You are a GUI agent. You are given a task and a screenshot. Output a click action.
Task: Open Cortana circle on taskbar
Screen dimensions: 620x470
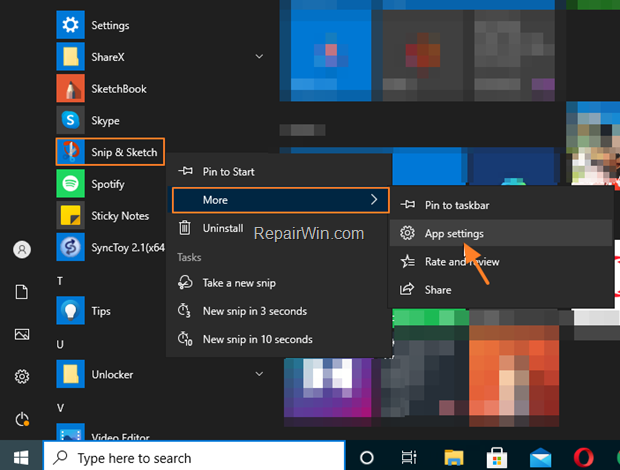pyautogui.click(x=367, y=458)
